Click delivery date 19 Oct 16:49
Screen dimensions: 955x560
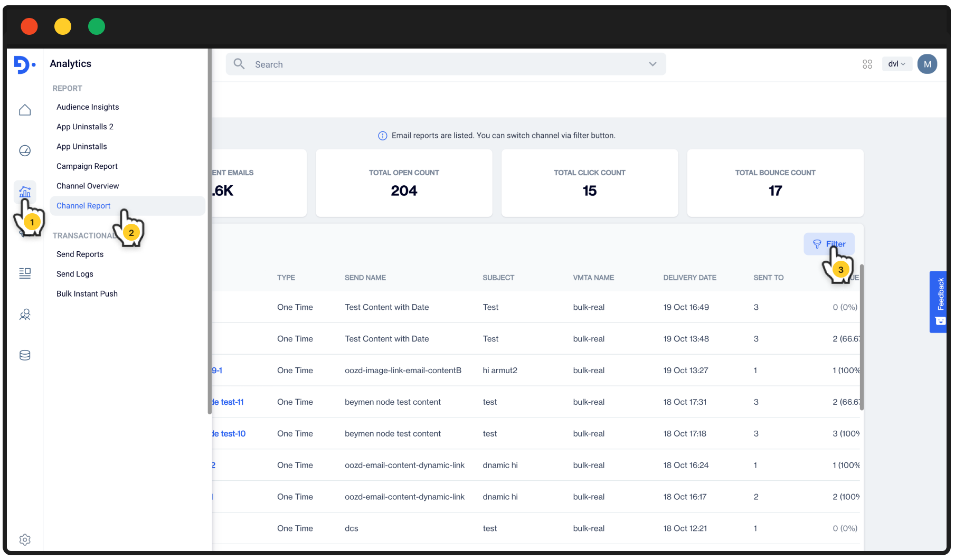(686, 307)
